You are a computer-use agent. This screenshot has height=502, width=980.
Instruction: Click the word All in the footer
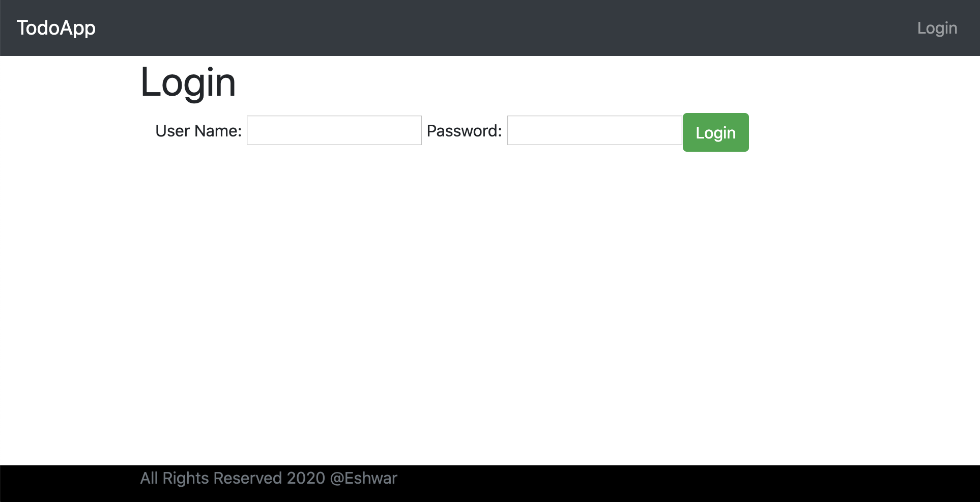tap(149, 478)
